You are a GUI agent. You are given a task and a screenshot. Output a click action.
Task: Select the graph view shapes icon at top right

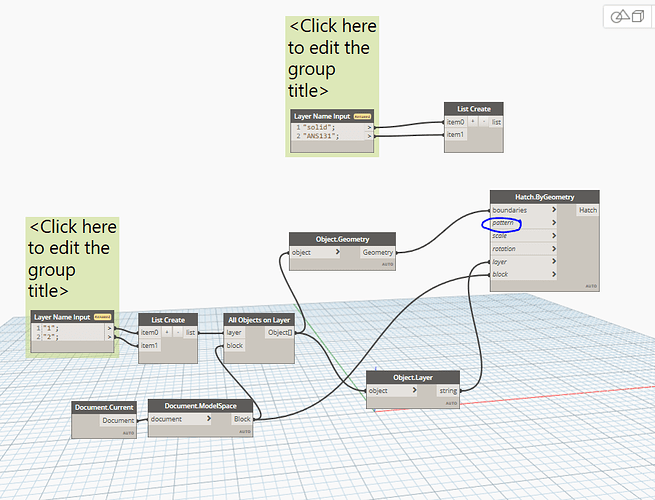pyautogui.click(x=620, y=17)
